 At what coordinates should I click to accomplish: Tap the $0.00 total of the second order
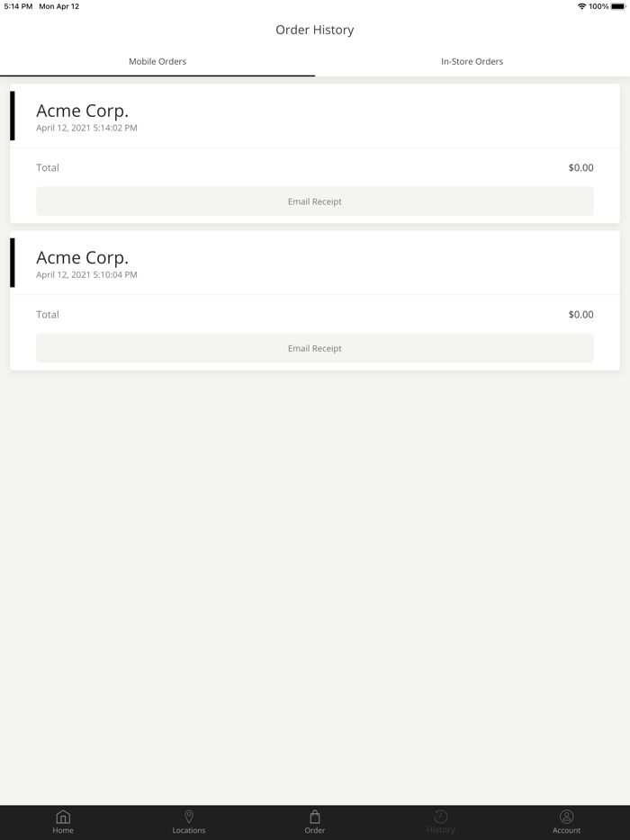[x=580, y=315]
